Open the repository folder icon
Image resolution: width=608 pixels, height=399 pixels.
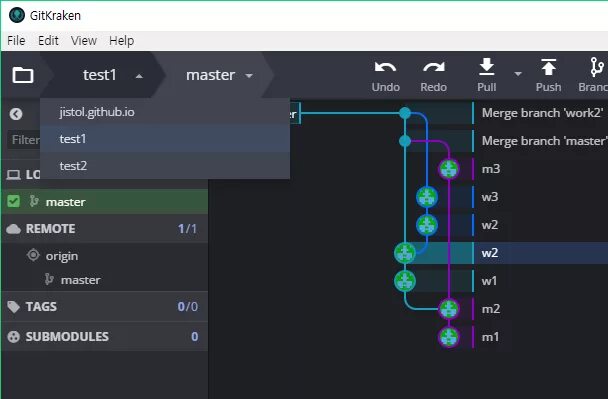(22, 75)
